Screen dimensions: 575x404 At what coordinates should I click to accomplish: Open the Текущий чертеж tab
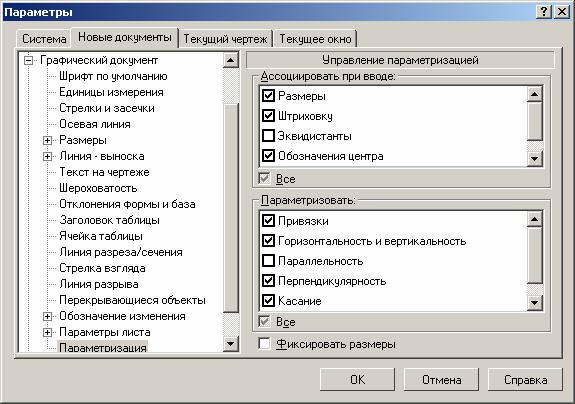coord(225,39)
